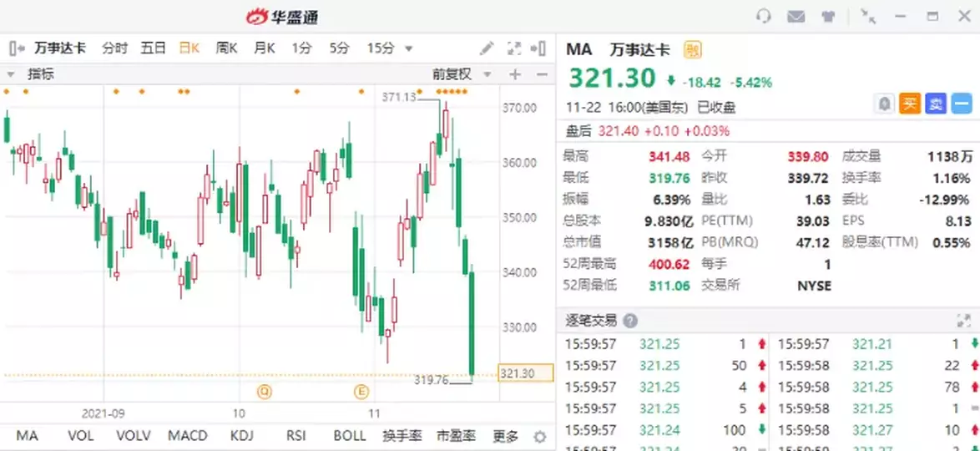Expand the 逐笔交易 panel
The width and height of the screenshot is (980, 451).
(x=963, y=321)
